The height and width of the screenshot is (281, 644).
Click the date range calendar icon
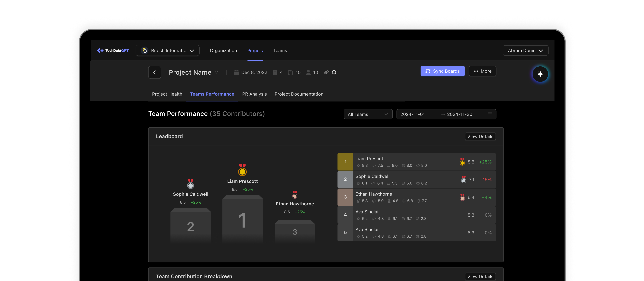coord(490,114)
